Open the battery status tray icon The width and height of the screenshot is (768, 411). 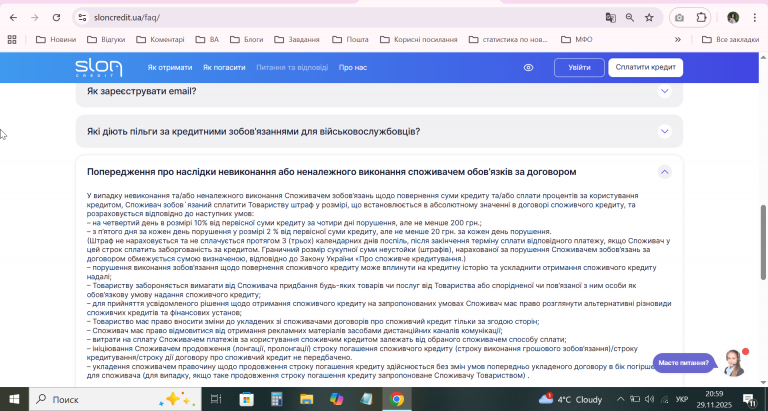pos(635,399)
